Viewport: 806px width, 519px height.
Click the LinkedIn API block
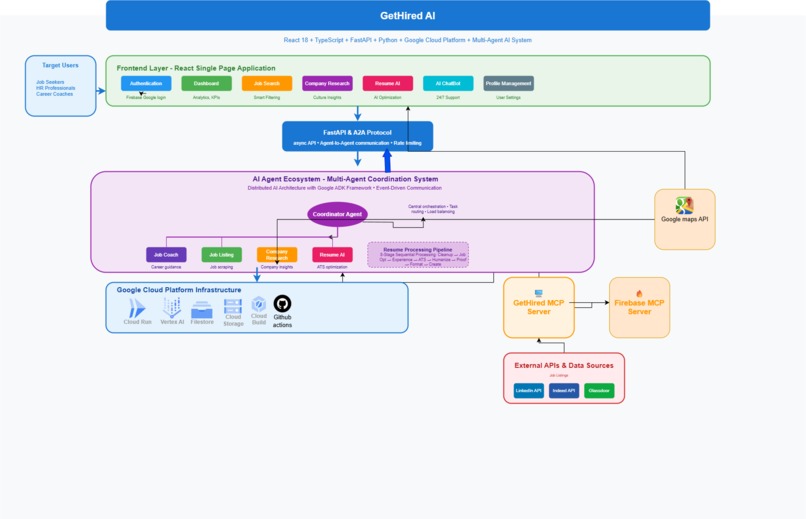click(x=528, y=391)
